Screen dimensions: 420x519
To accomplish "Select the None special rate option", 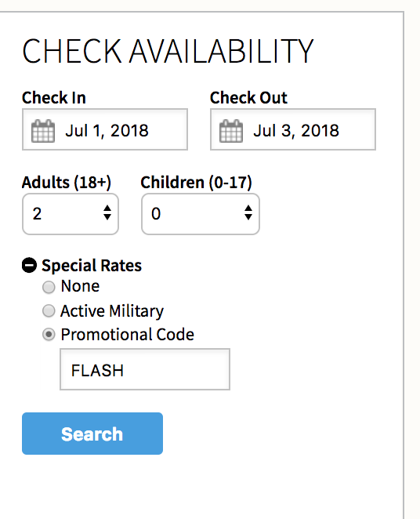I will coord(49,287).
